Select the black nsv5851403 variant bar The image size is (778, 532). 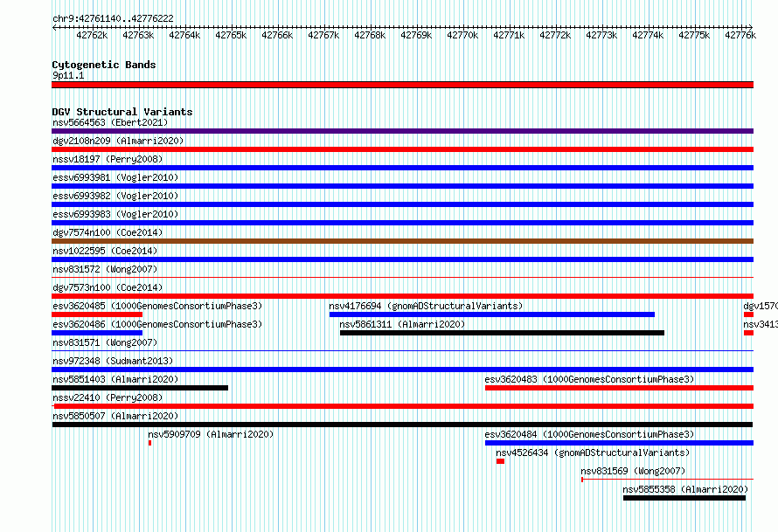click(140, 388)
